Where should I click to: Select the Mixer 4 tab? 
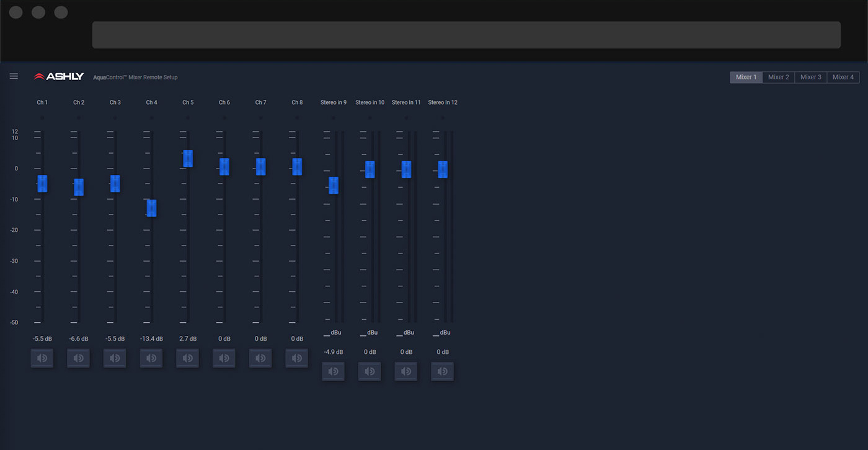tap(843, 77)
